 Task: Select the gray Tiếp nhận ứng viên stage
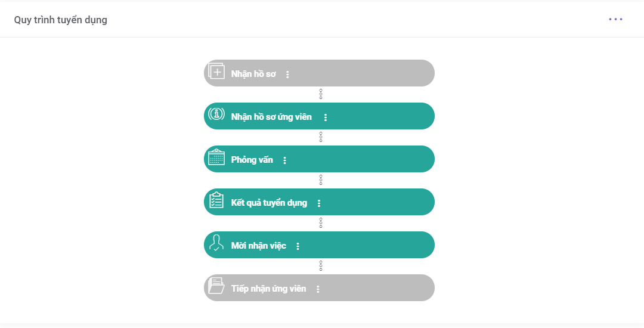click(319, 288)
